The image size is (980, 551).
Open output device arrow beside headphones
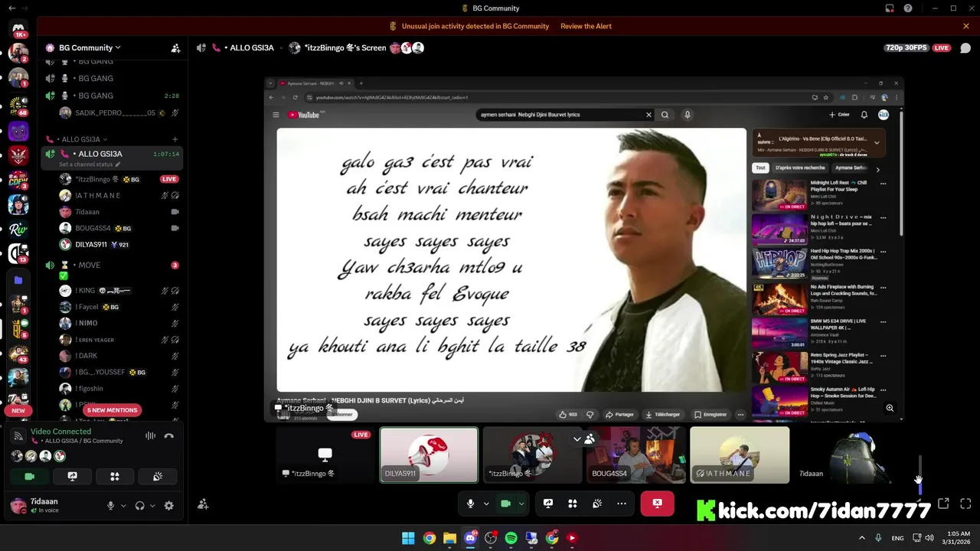click(152, 505)
